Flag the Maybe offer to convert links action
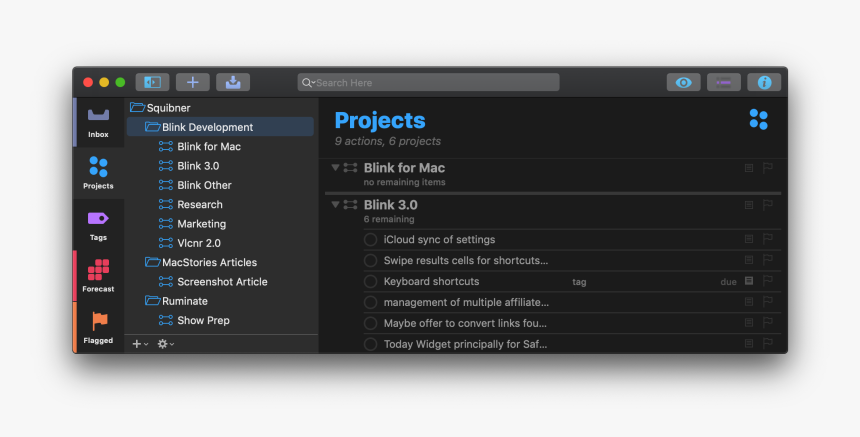The image size is (860, 437). [768, 322]
